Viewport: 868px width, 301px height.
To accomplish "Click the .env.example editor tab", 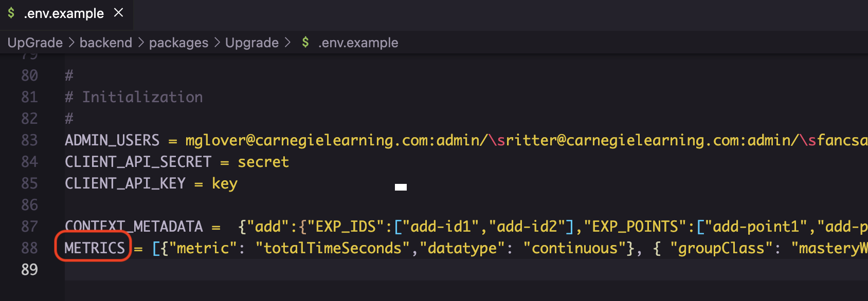I will tap(64, 13).
